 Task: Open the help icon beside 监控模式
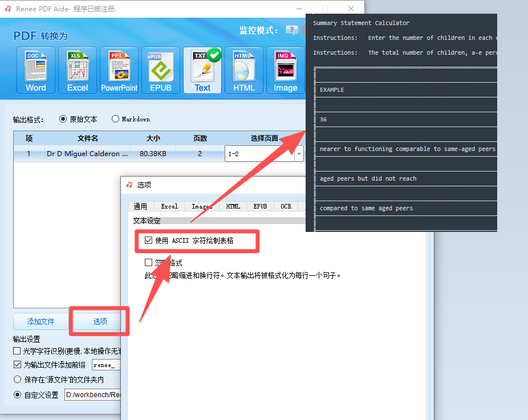(292, 31)
